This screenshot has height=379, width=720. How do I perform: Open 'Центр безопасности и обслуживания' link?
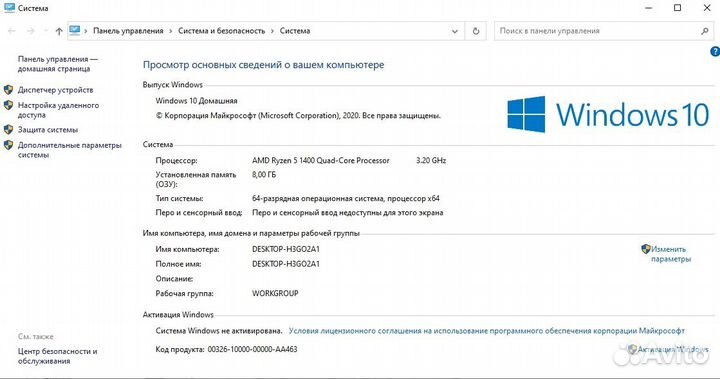point(57,356)
